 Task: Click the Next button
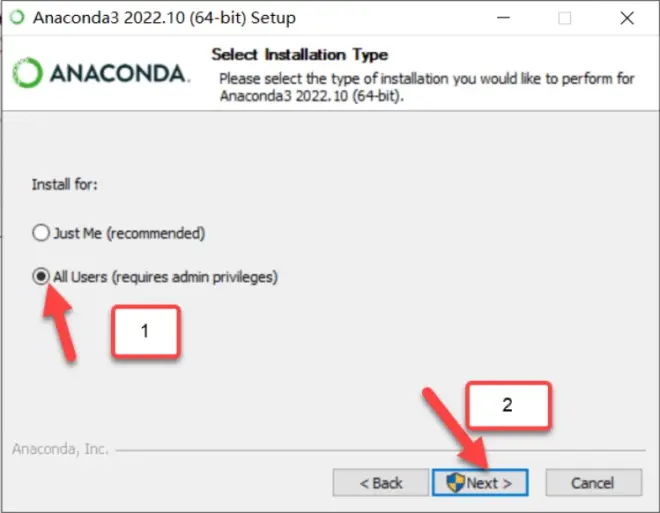point(480,482)
